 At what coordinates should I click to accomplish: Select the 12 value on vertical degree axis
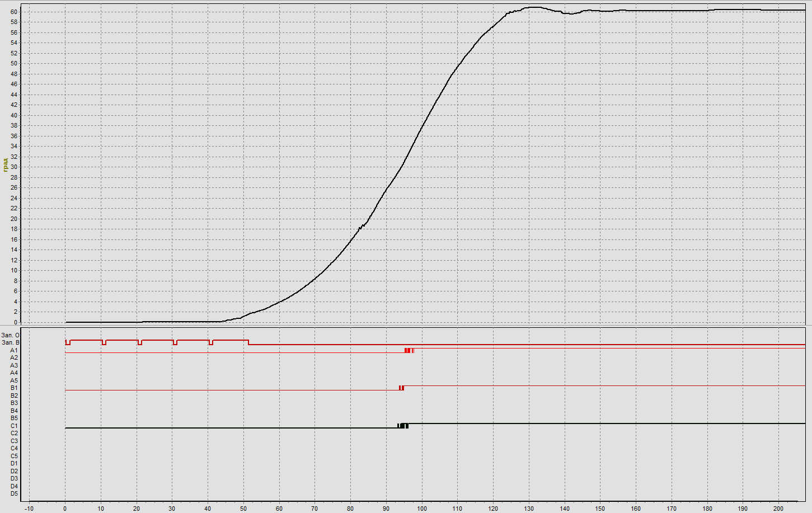(14, 260)
